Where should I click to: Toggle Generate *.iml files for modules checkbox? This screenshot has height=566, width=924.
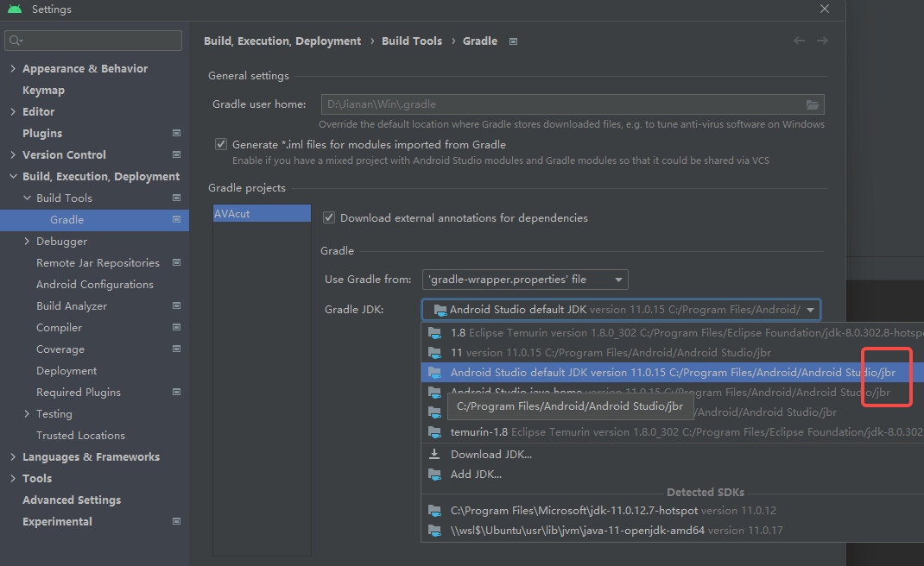221,144
